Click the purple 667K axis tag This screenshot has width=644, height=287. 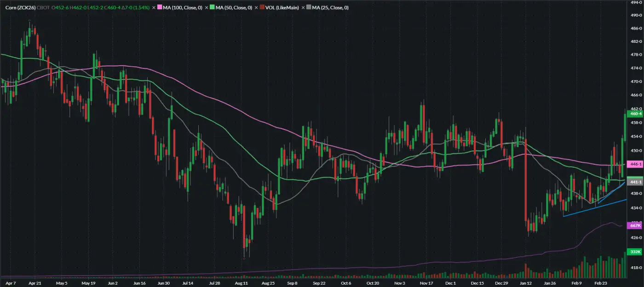coord(635,226)
